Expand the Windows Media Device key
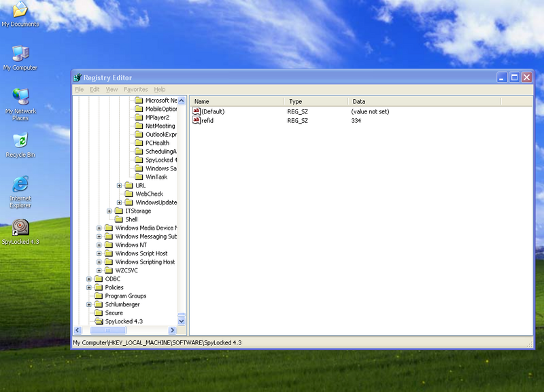Image resolution: width=544 pixels, height=392 pixels. [99, 228]
